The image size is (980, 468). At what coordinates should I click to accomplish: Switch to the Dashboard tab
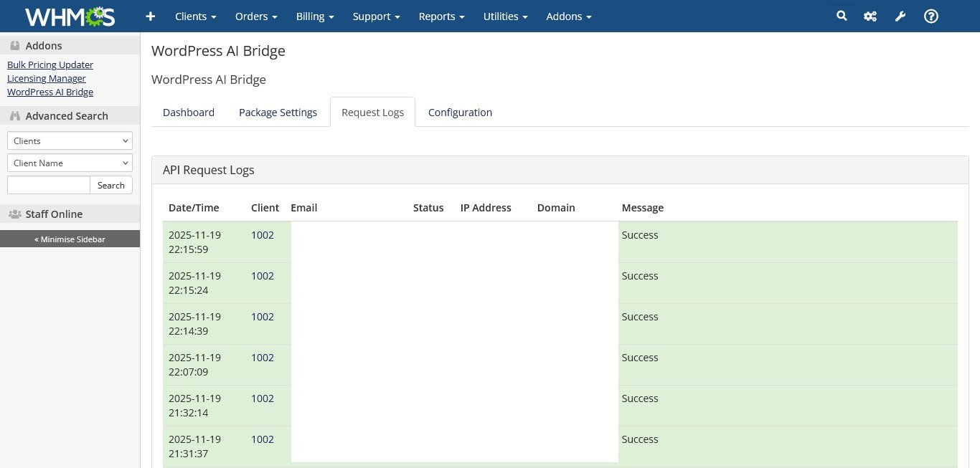[x=189, y=113]
